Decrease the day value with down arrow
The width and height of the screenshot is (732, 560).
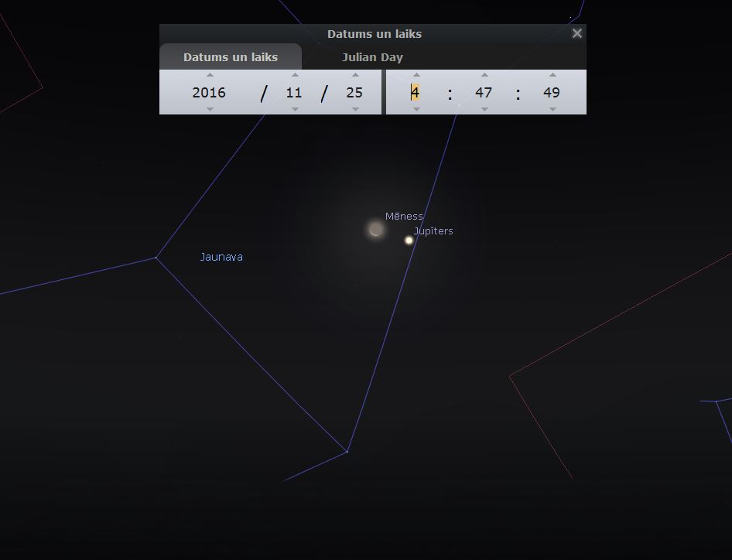coord(356,109)
